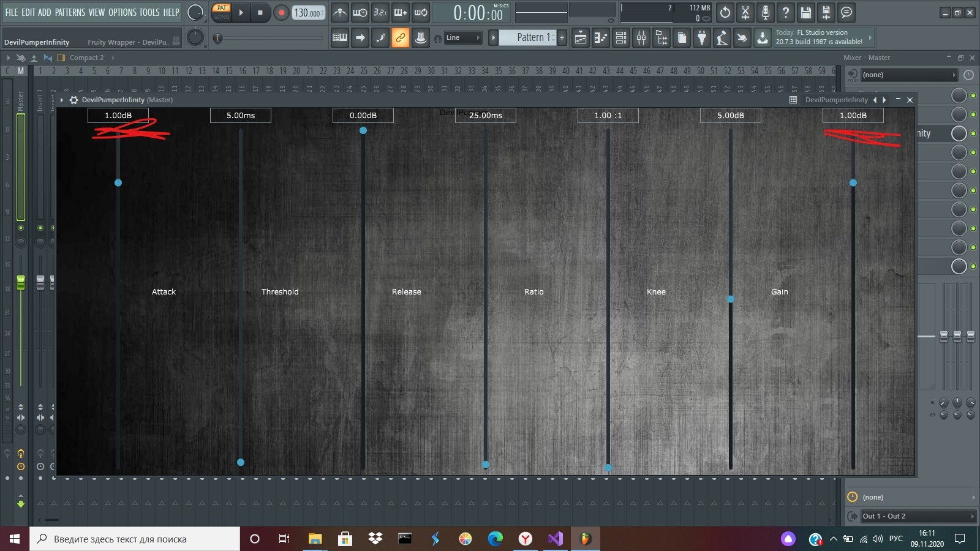This screenshot has width=980, height=551.
Task: Toggle the link (multilink controllers) button
Action: pyautogui.click(x=400, y=38)
